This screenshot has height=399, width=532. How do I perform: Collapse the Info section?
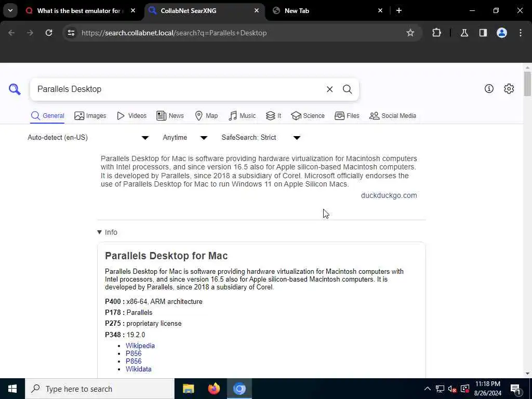(107, 232)
